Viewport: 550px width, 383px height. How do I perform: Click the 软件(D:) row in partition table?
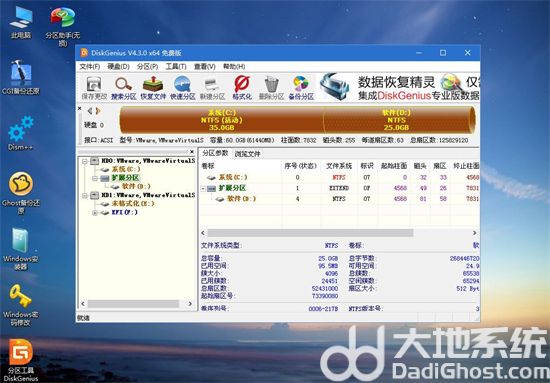pyautogui.click(x=339, y=199)
